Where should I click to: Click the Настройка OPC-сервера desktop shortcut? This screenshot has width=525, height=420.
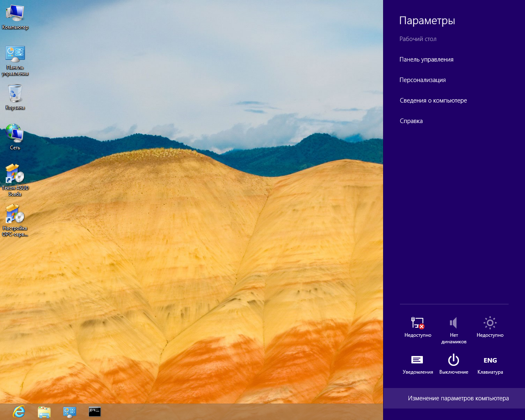[x=15, y=215]
